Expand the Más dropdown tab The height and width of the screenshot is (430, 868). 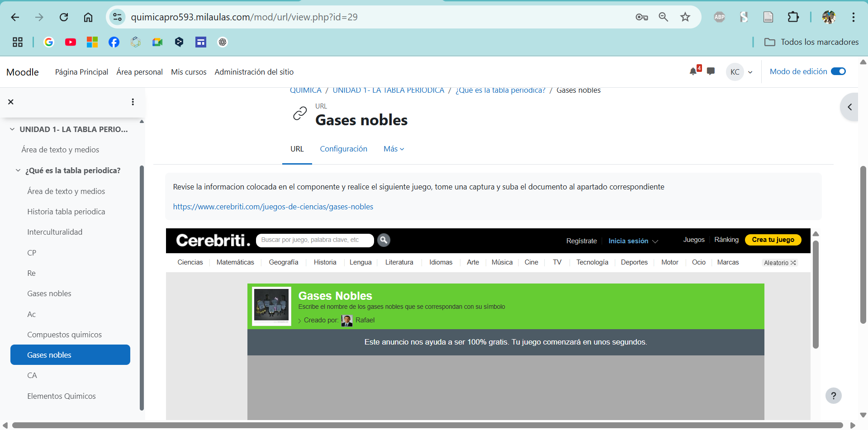[x=394, y=149]
